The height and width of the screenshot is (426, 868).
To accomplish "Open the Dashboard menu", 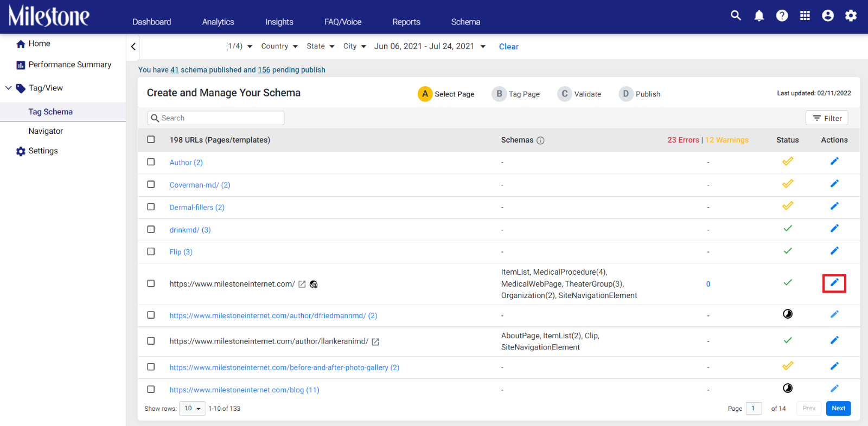I will click(x=151, y=22).
